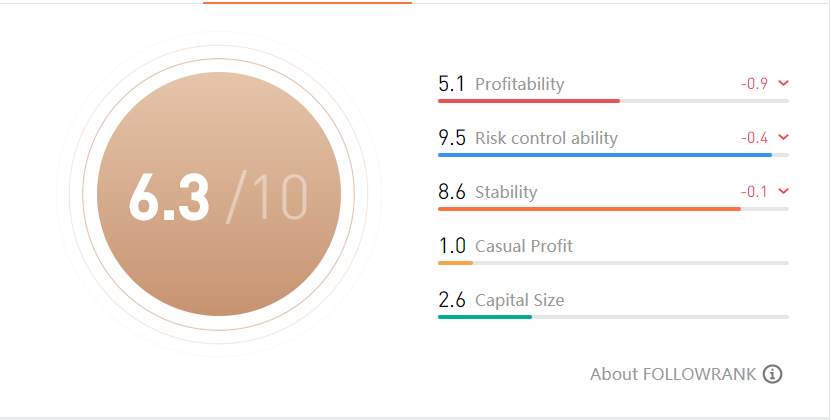Image resolution: width=831 pixels, height=420 pixels.
Task: Click the Profitability label
Action: coord(519,84)
